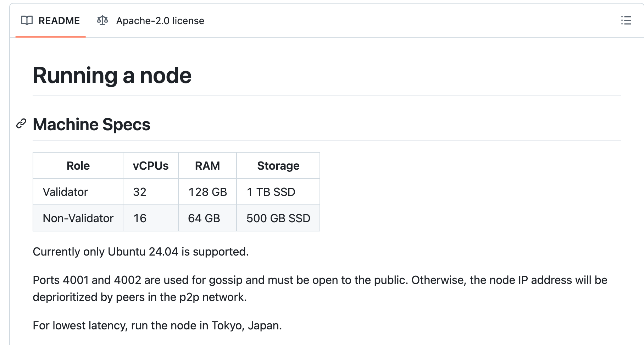The height and width of the screenshot is (345, 644).
Task: Click the book icon beside README
Action: pyautogui.click(x=27, y=21)
